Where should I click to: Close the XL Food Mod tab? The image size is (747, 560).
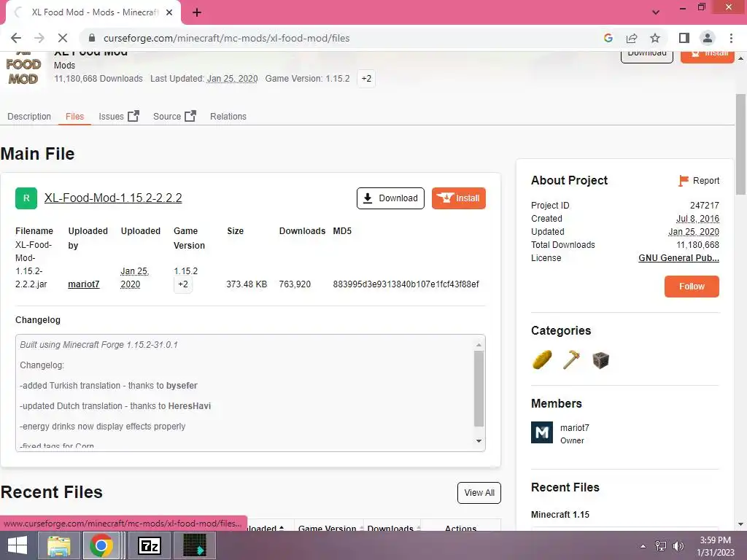(169, 13)
